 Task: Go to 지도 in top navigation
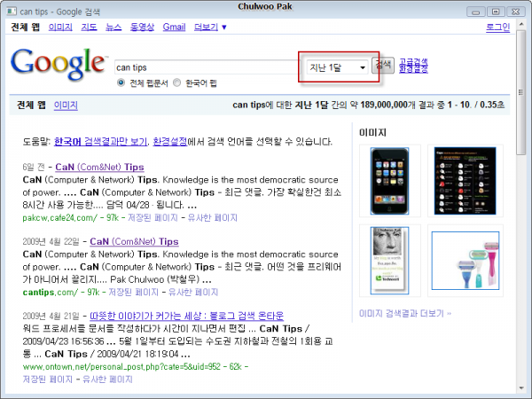(x=89, y=27)
